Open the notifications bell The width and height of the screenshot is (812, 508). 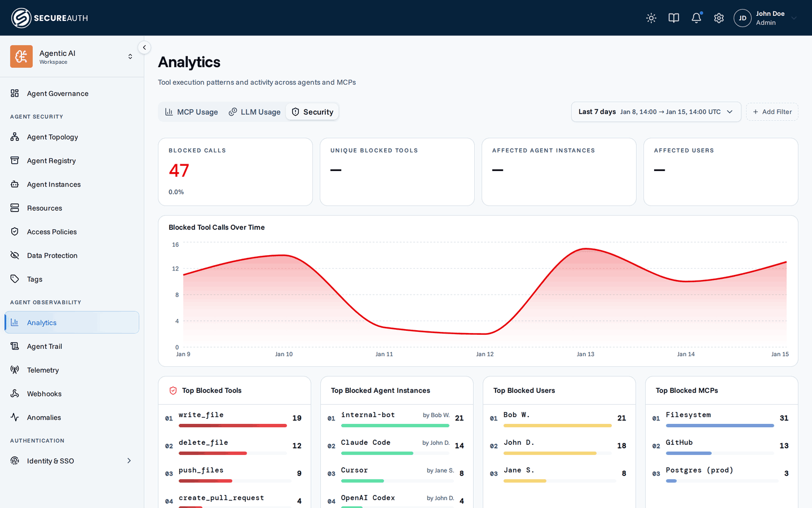point(696,18)
